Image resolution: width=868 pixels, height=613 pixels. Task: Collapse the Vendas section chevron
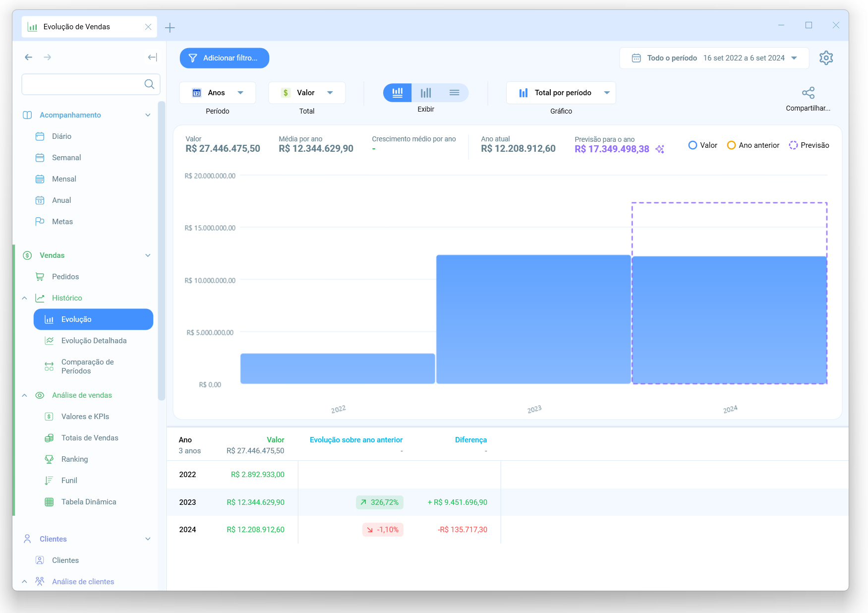[x=148, y=255]
